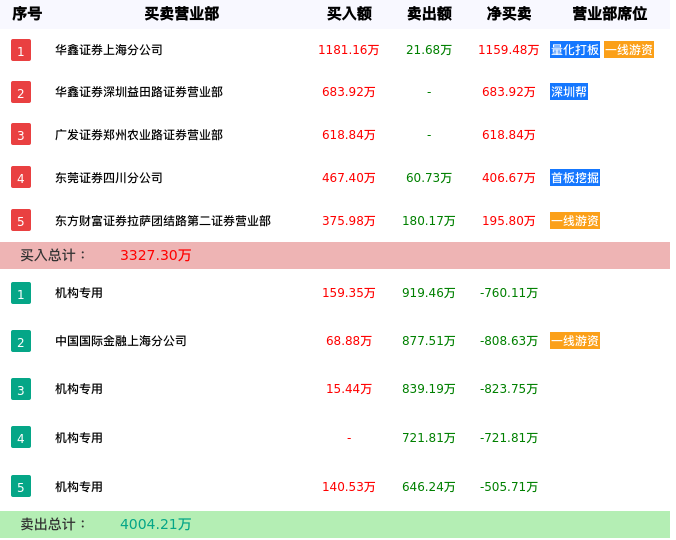Screen dimensions: 676x540
Task: Click the green rank 5 badge
Action: tap(21, 486)
